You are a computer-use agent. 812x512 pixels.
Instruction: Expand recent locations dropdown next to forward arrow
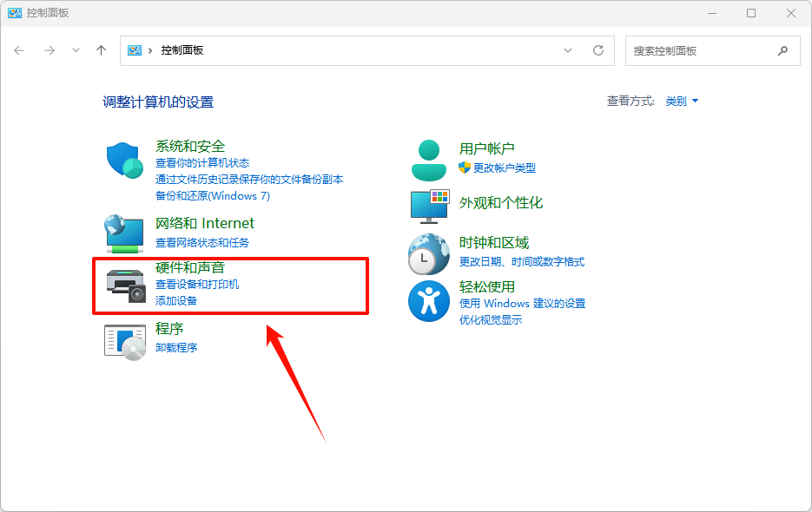coord(76,50)
